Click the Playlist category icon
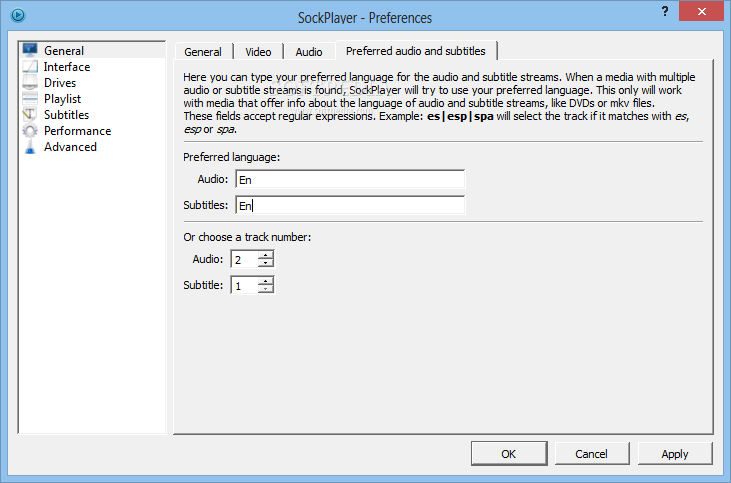Image resolution: width=731 pixels, height=483 pixels. [30, 98]
